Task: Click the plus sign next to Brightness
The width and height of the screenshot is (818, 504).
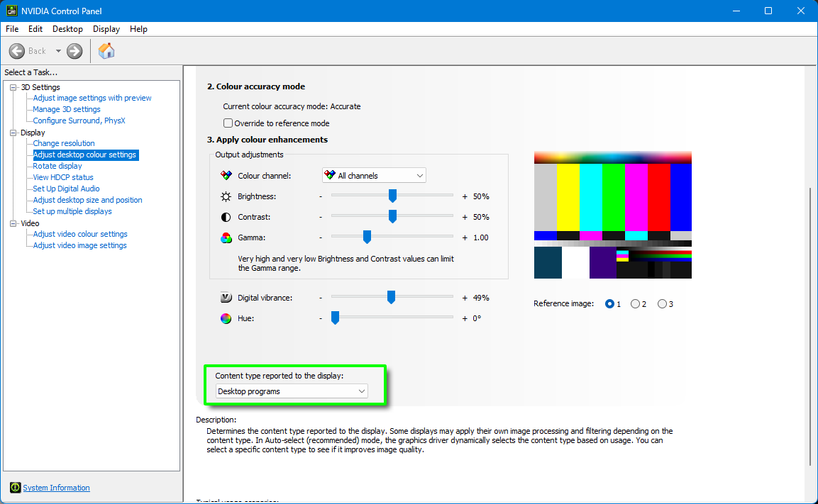Action: point(465,196)
